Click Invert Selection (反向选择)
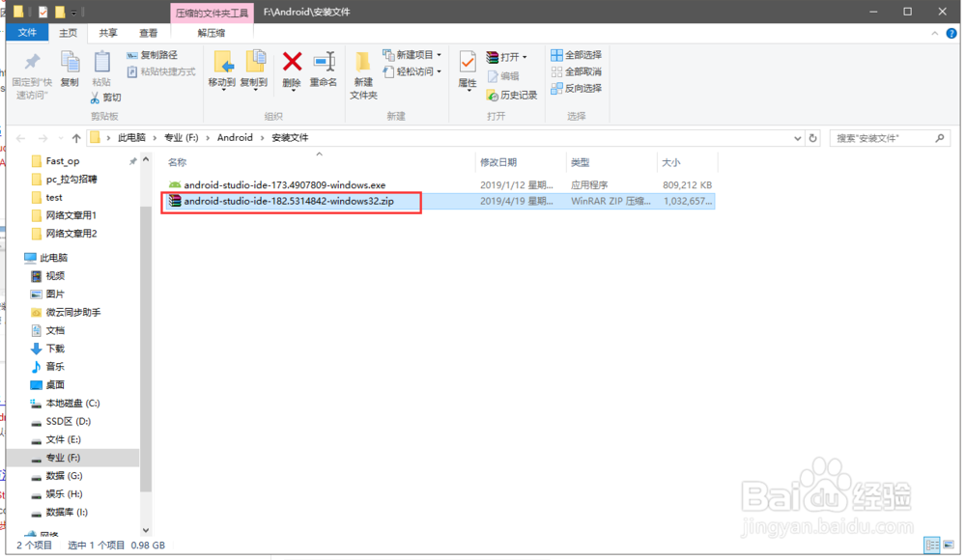The height and width of the screenshot is (560, 966). click(576, 88)
